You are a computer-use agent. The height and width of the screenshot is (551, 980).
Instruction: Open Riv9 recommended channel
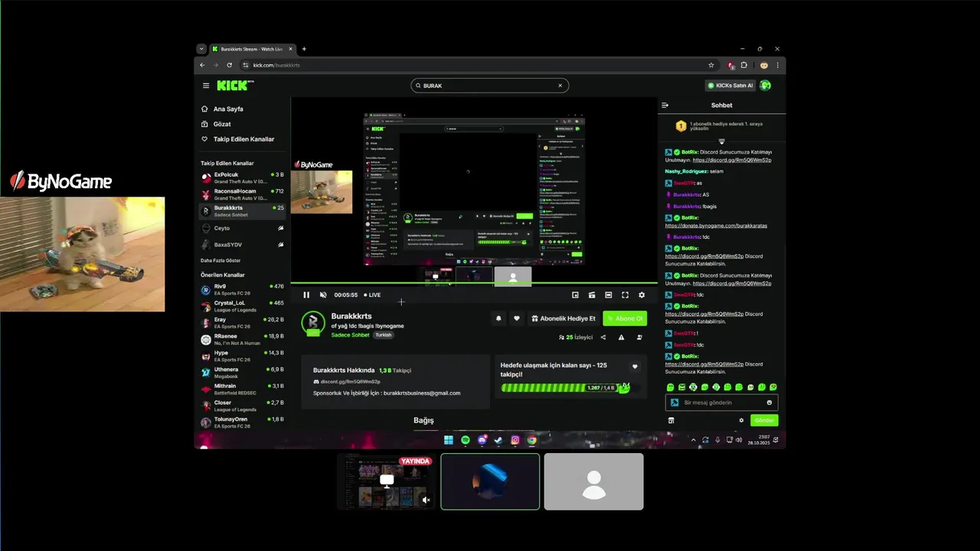pos(243,289)
